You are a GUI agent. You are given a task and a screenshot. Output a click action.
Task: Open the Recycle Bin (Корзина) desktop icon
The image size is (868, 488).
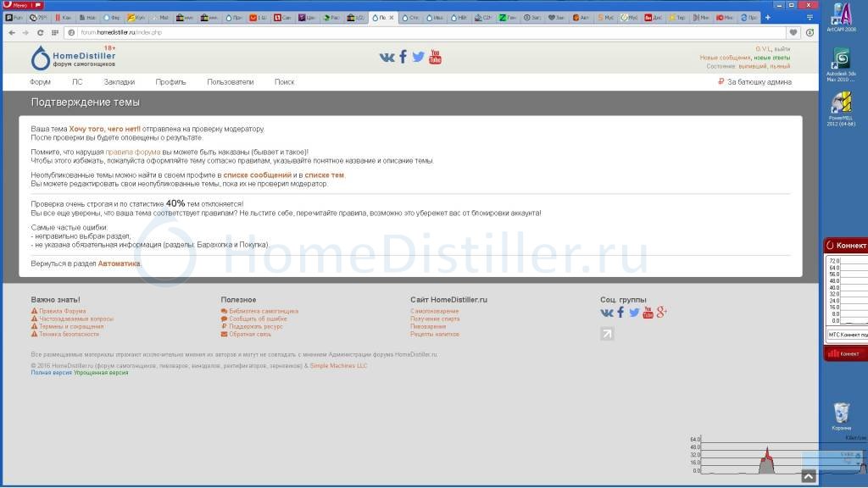coord(841,416)
